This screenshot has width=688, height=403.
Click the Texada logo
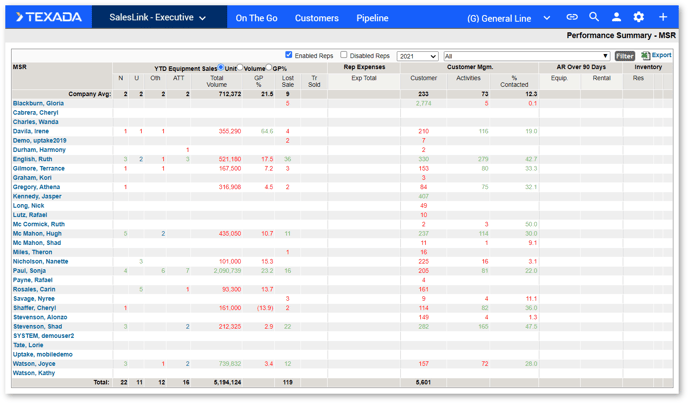(48, 17)
